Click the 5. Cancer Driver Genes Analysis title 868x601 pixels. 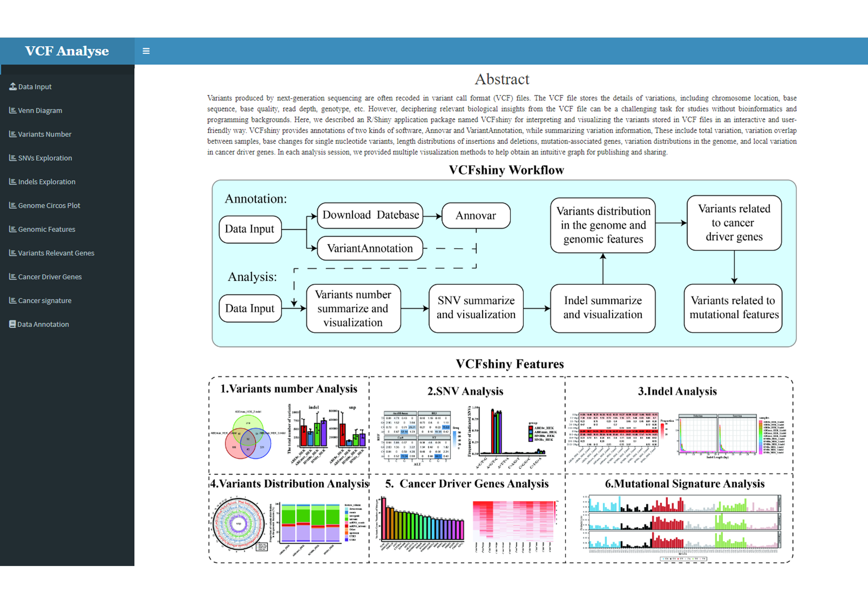(x=467, y=483)
